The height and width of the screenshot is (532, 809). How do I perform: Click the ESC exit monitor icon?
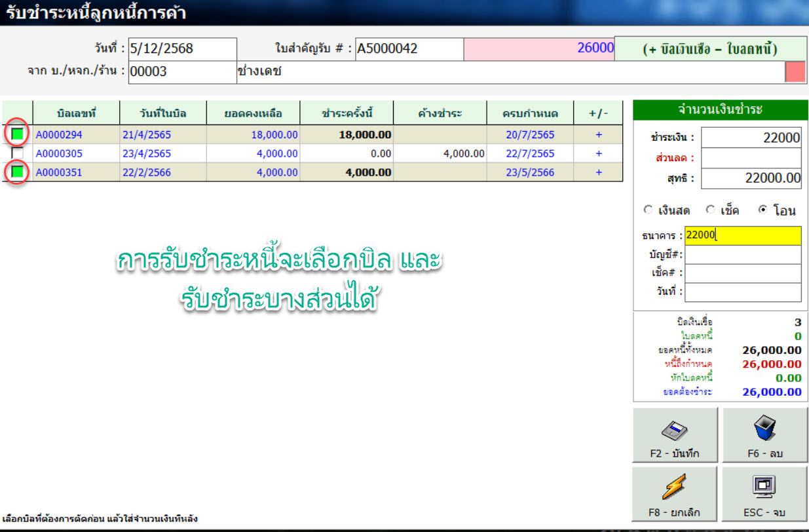[764, 487]
